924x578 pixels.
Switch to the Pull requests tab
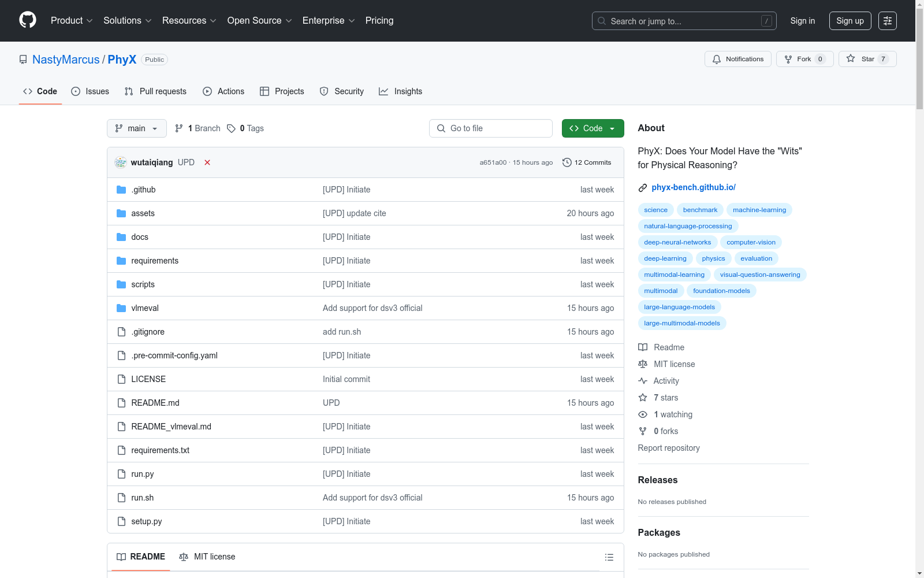(x=155, y=91)
